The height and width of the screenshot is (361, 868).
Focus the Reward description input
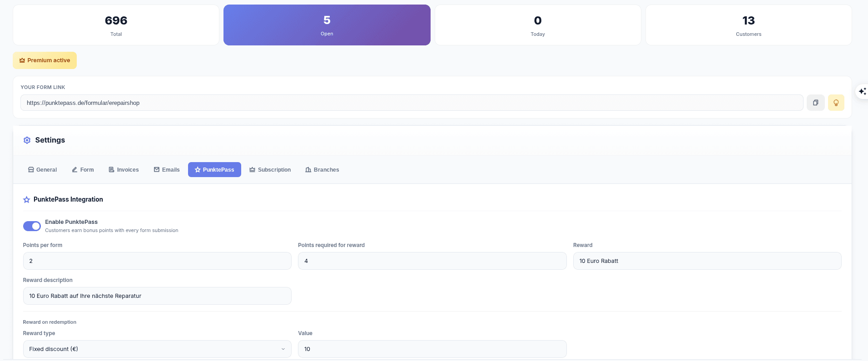(x=157, y=296)
